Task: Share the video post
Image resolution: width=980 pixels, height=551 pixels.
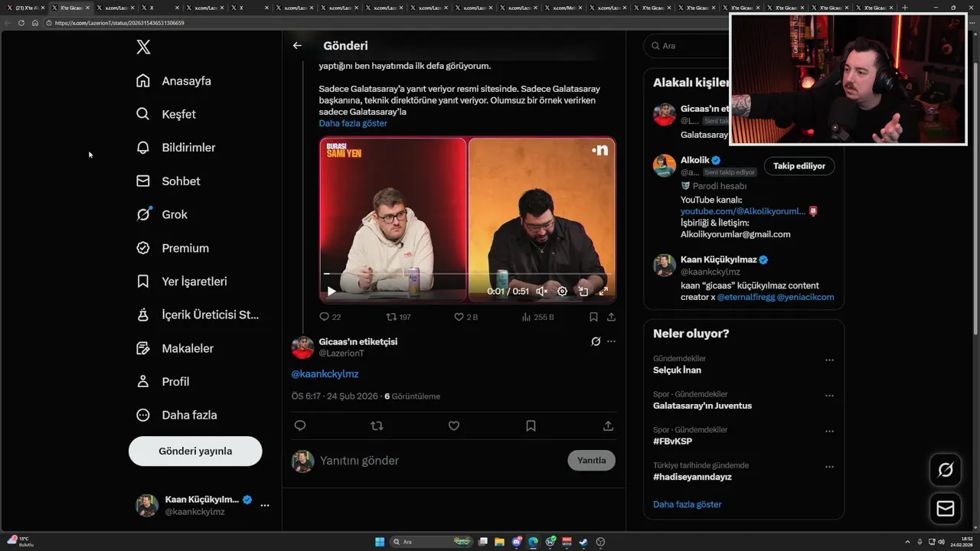Action: click(611, 317)
